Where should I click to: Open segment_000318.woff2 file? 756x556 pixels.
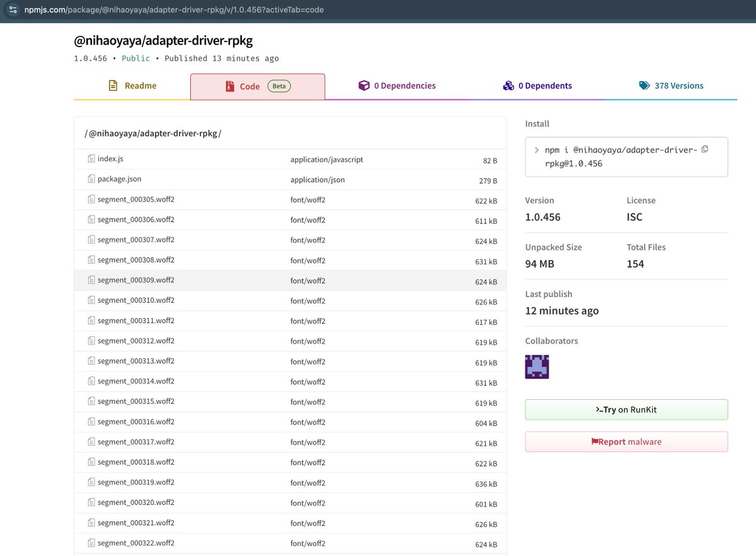[136, 462]
